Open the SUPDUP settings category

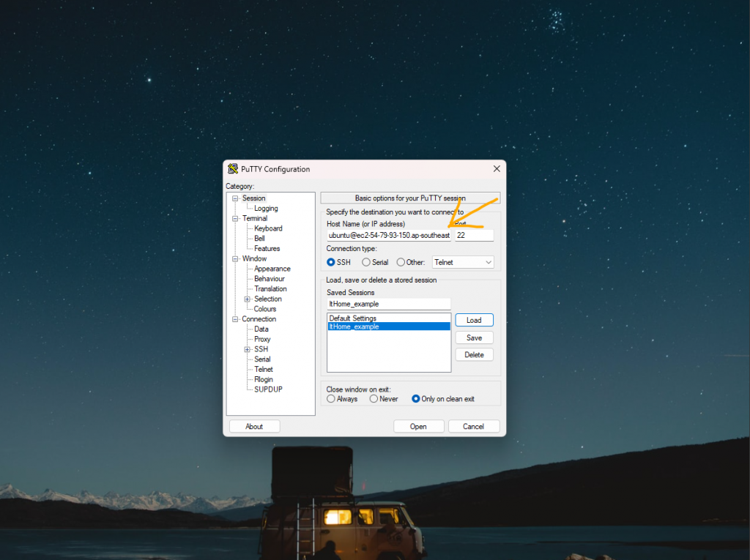pos(268,389)
